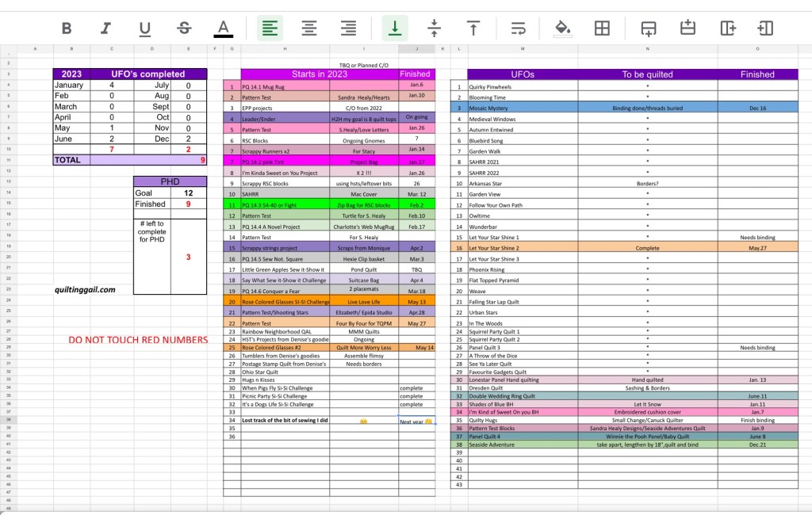Align text to the left

click(270, 29)
